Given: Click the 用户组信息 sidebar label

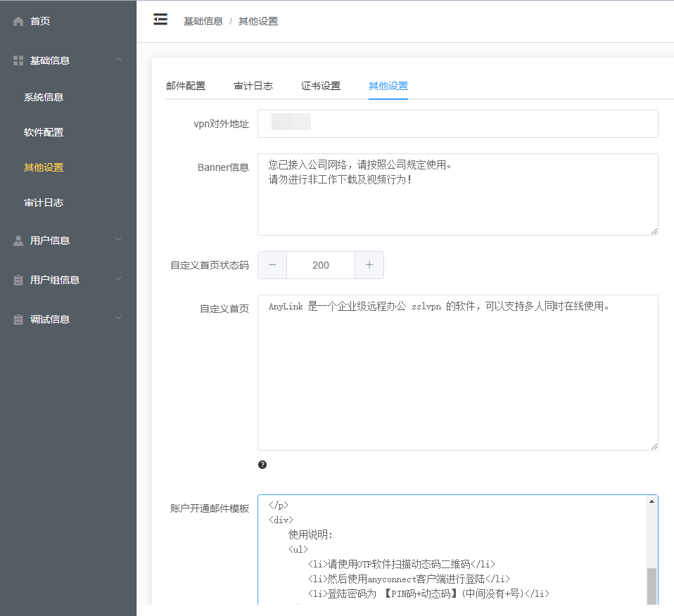Looking at the screenshot, I should click(x=55, y=280).
